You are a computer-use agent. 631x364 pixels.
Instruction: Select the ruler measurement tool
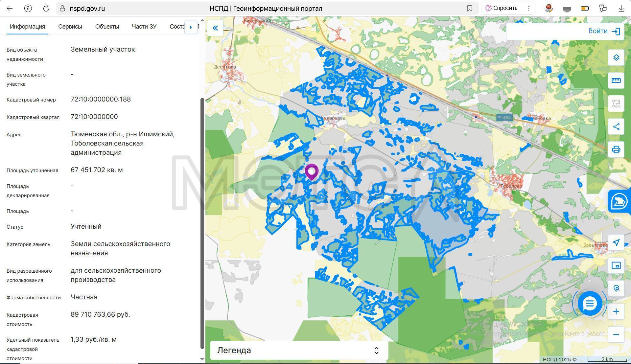pos(616,80)
